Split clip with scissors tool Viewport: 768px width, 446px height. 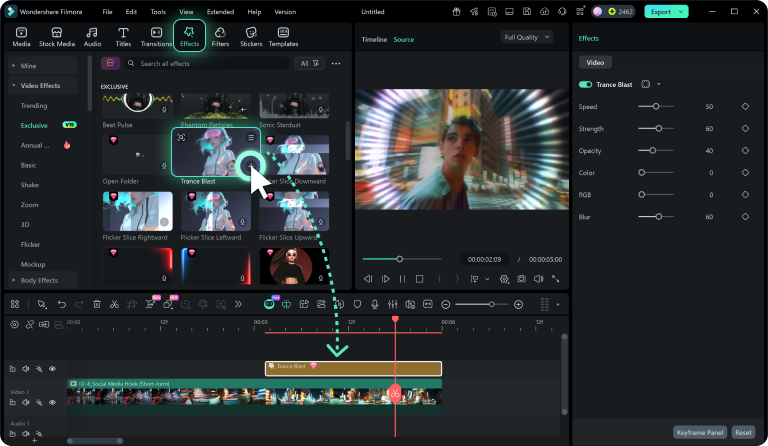pos(114,305)
